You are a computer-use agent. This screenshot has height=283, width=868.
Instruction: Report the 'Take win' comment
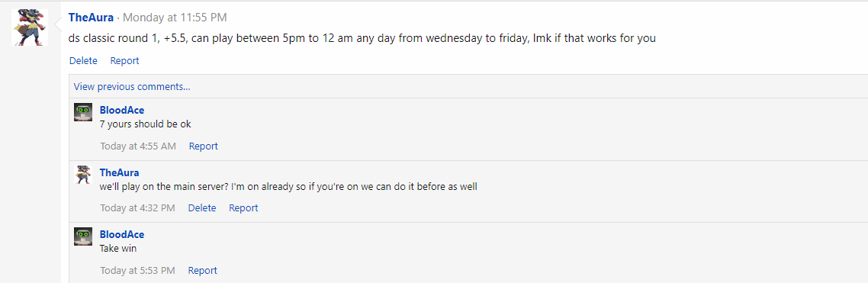[x=203, y=271]
